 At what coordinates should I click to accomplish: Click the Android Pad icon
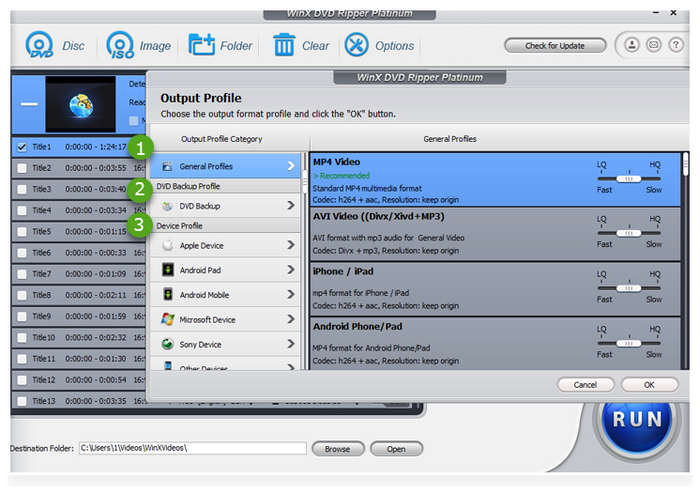[x=167, y=270]
